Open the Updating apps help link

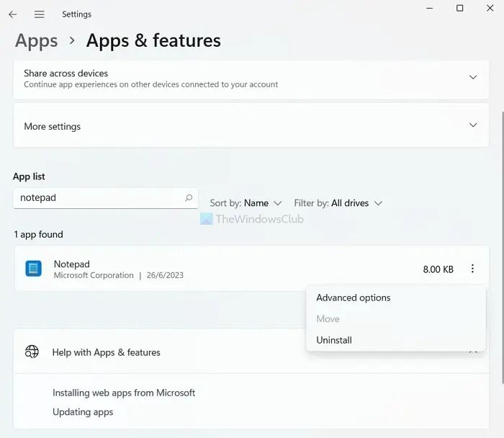click(x=83, y=412)
